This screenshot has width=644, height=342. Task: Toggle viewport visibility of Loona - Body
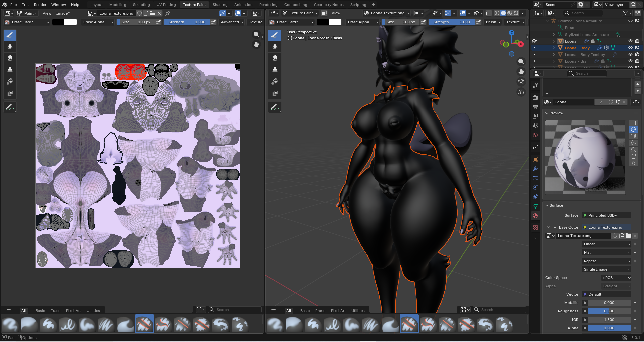coord(630,48)
